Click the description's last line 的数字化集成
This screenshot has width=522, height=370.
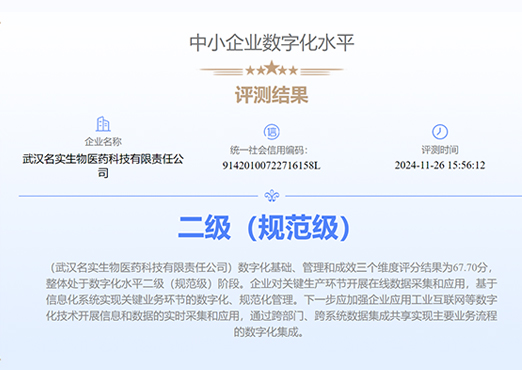[269, 332]
